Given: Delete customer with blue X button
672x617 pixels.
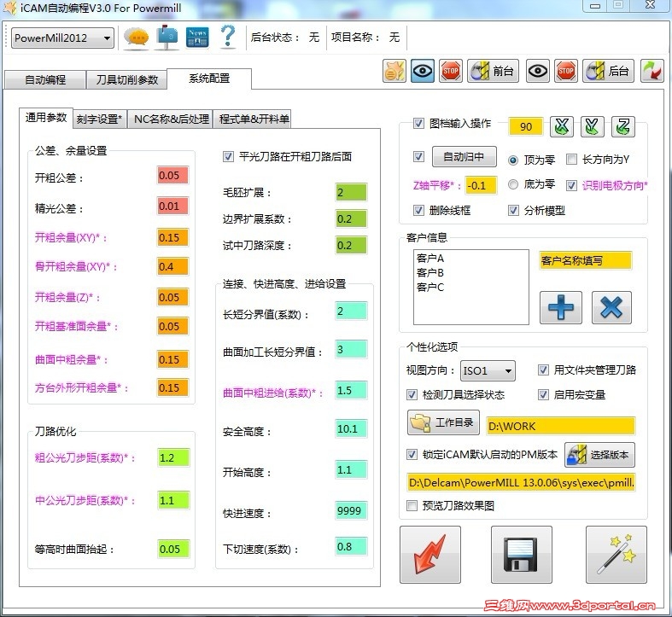Looking at the screenshot, I should [611, 307].
